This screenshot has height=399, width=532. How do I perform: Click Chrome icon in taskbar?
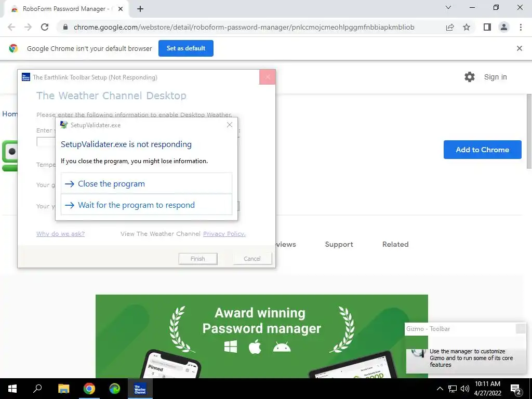(x=89, y=389)
